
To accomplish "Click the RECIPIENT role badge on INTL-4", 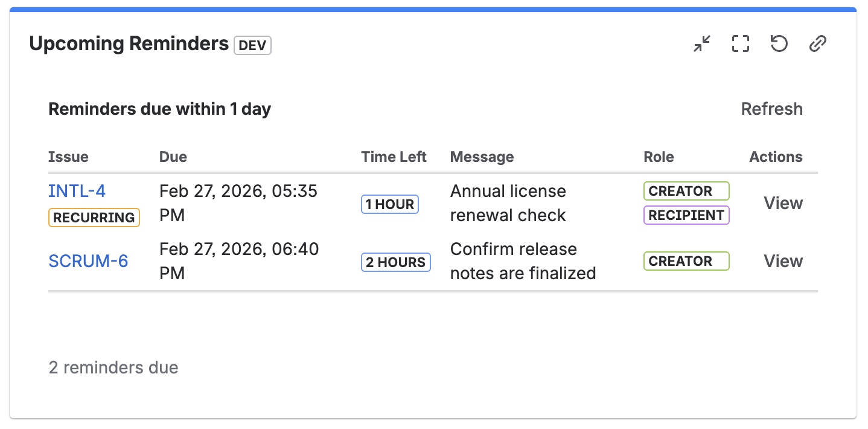I will click(x=686, y=215).
